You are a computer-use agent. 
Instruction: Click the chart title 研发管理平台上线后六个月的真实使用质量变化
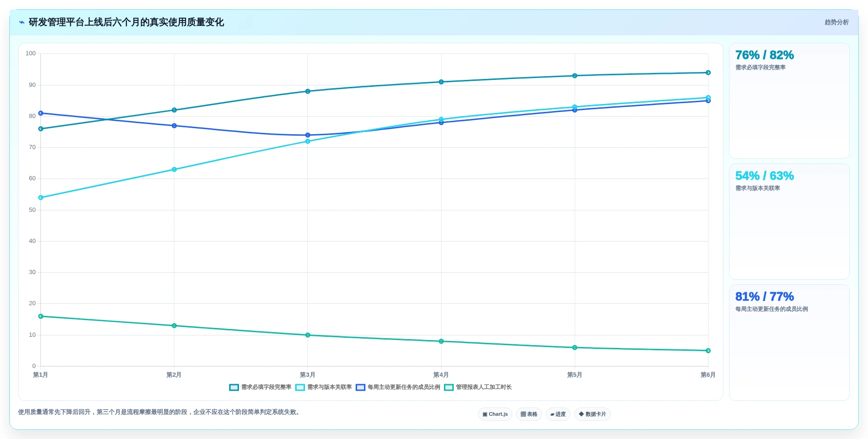(126, 22)
